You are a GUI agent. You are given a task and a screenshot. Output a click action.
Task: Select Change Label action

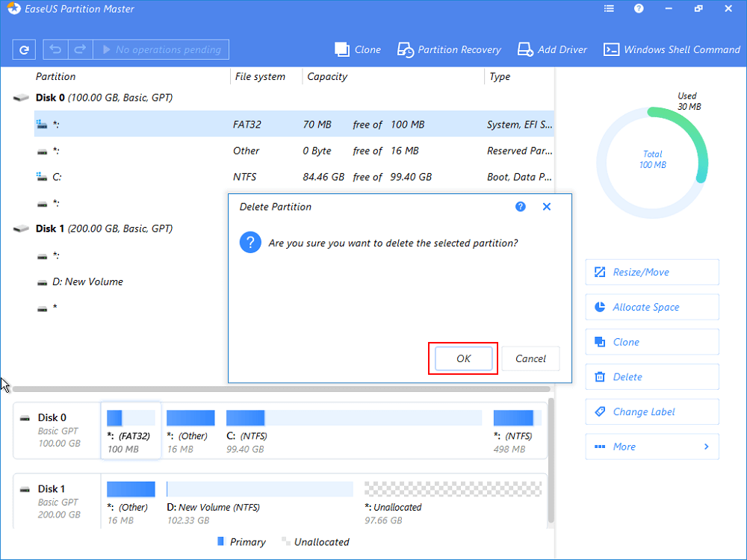click(652, 412)
